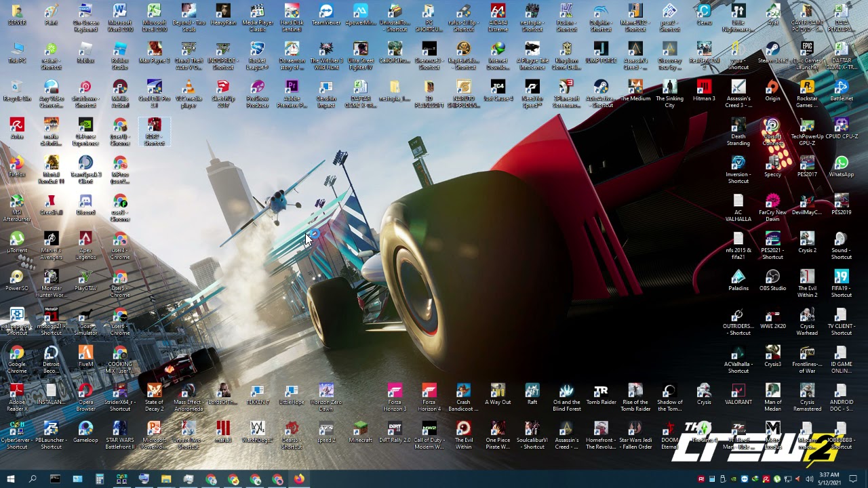Select the TeamSpeak 3 Client icon

coord(85,170)
